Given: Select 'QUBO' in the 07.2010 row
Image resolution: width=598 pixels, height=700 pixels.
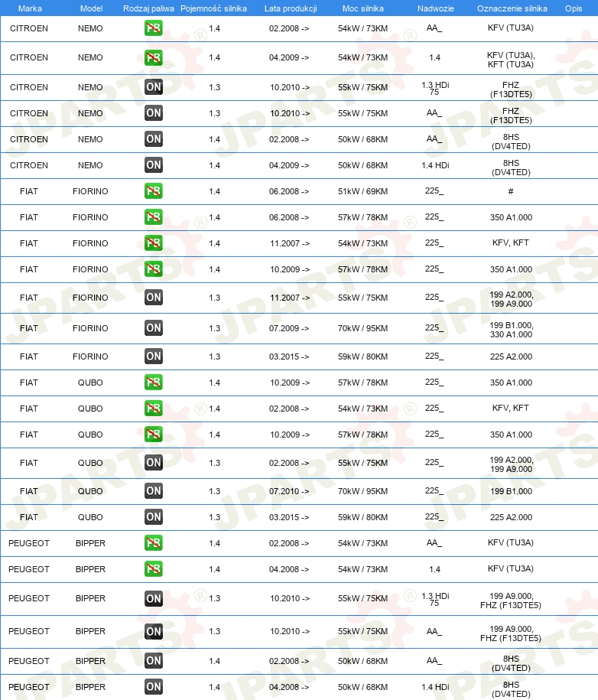Looking at the screenshot, I should tap(90, 491).
